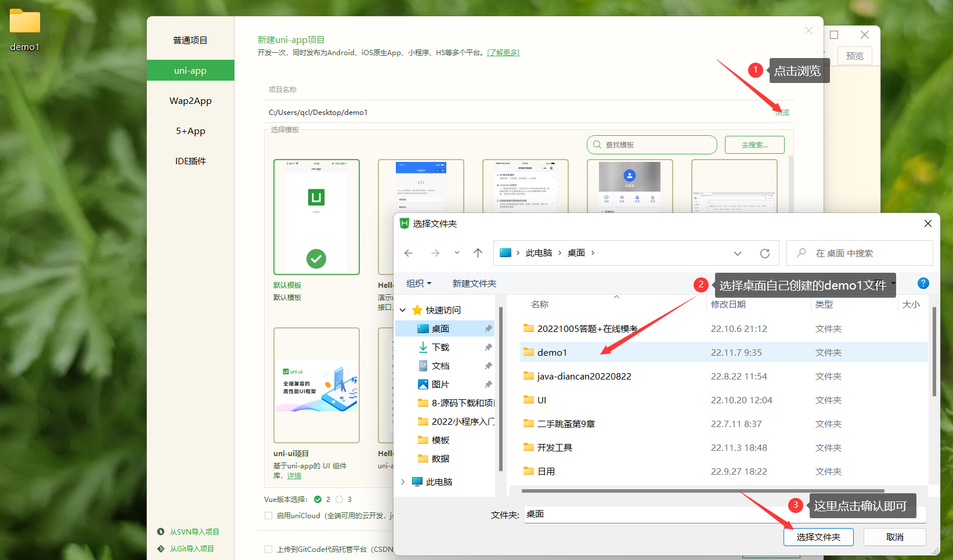Select Vue version 3 radio
Screen dimensions: 953x560
pos(340,499)
